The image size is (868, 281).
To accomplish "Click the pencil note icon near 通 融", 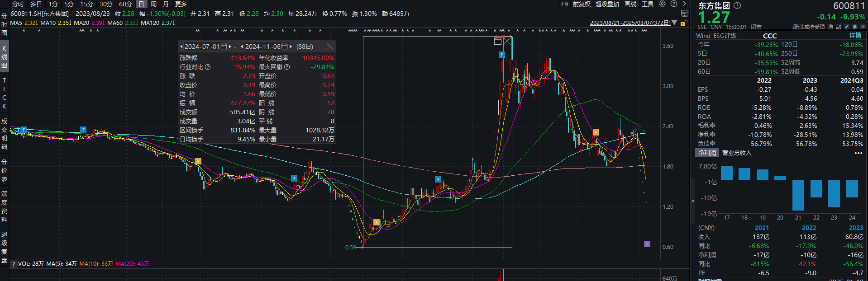I will (846, 27).
